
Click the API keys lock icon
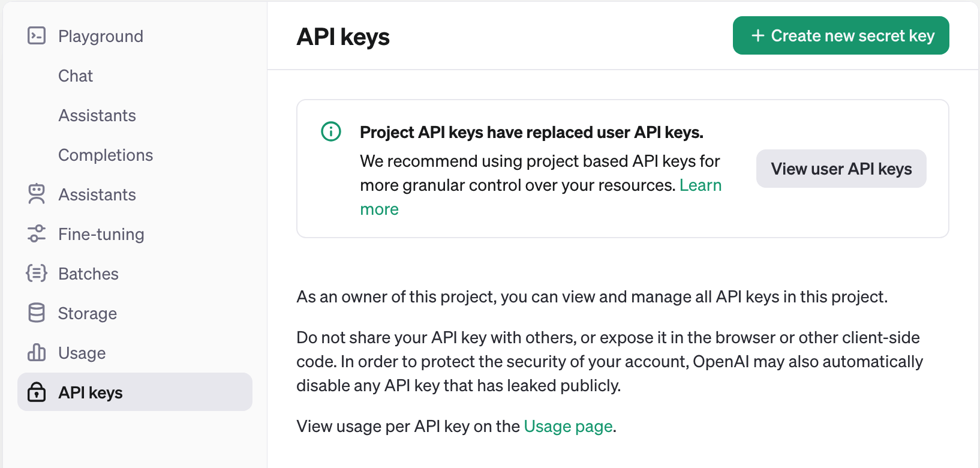pos(37,392)
